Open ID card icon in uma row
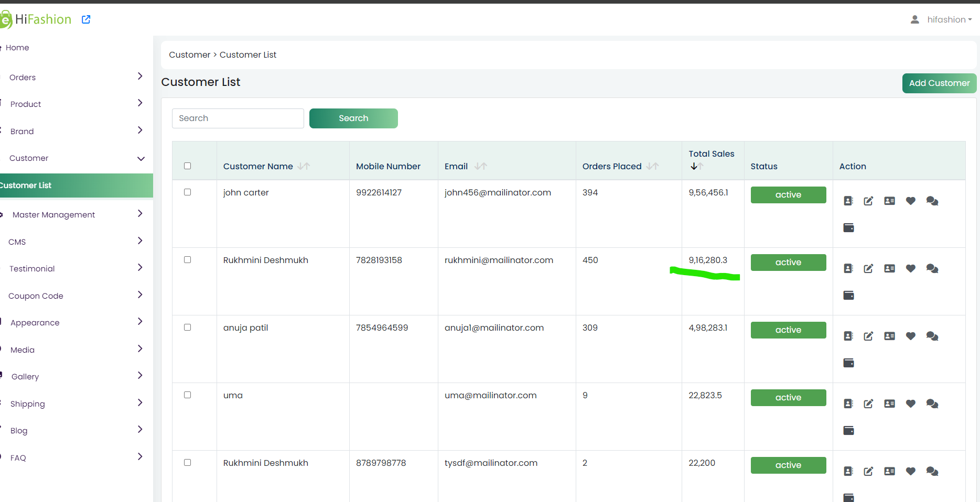Screen dimensions: 980x502 click(890, 403)
